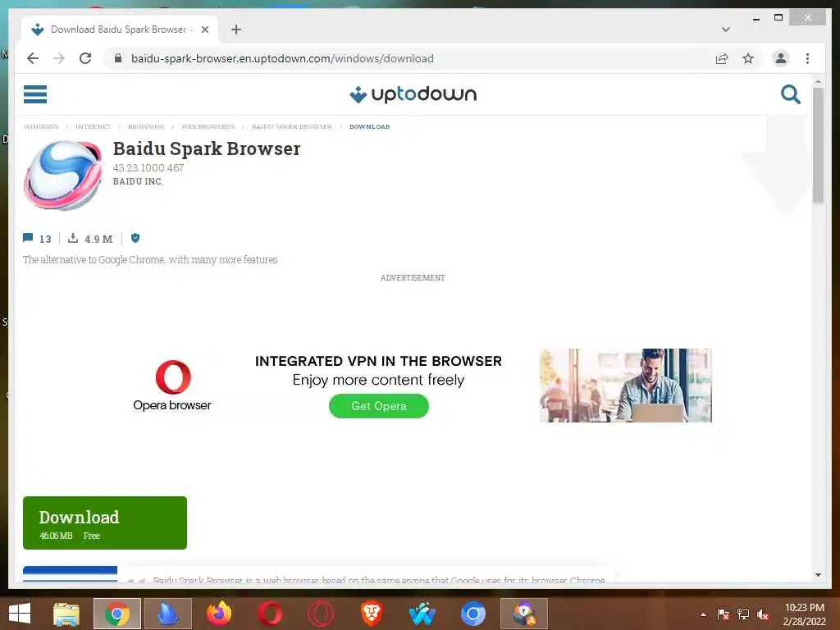This screenshot has width=840, height=630.
Task: Click the Uptodown logo
Action: pyautogui.click(x=413, y=94)
